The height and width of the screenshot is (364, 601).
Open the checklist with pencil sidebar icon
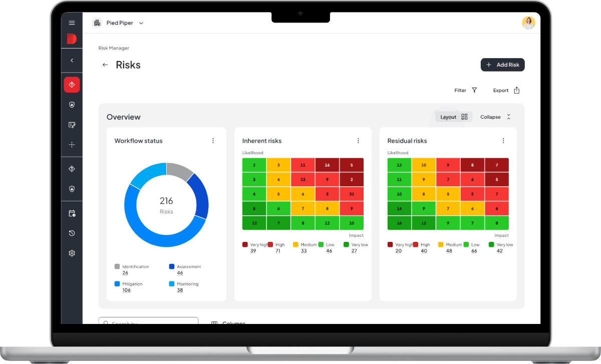pos(72,125)
